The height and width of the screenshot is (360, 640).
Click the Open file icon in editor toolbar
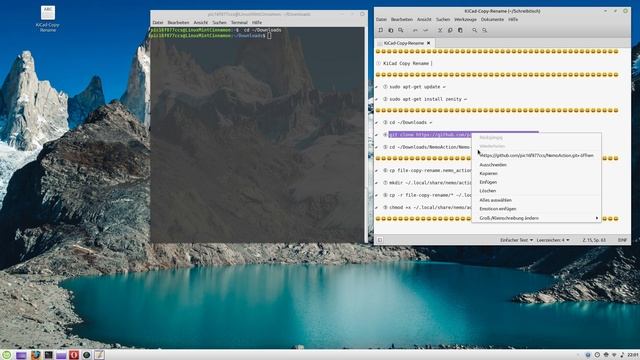pyautogui.click(x=391, y=30)
